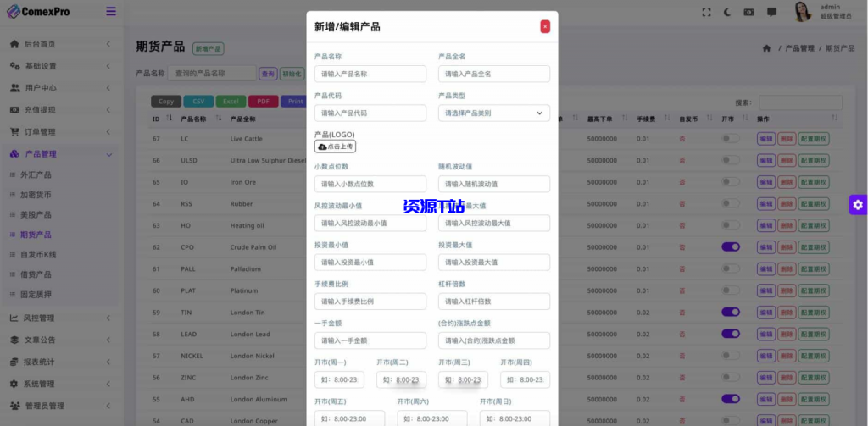The width and height of the screenshot is (868, 426).
Task: Open the purple settings gear tab
Action: point(858,205)
